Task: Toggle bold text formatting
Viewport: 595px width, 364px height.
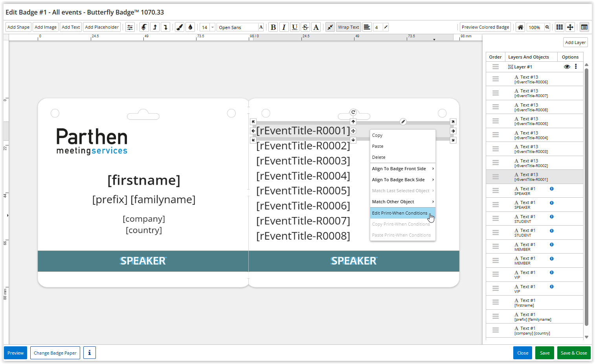Action: (x=273, y=27)
